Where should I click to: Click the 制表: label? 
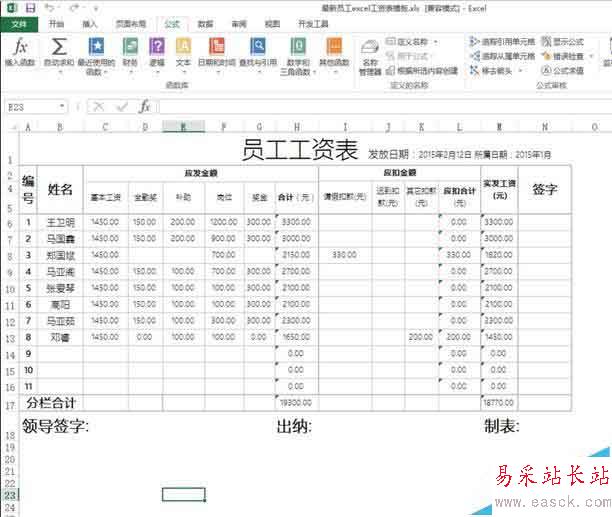click(x=502, y=426)
